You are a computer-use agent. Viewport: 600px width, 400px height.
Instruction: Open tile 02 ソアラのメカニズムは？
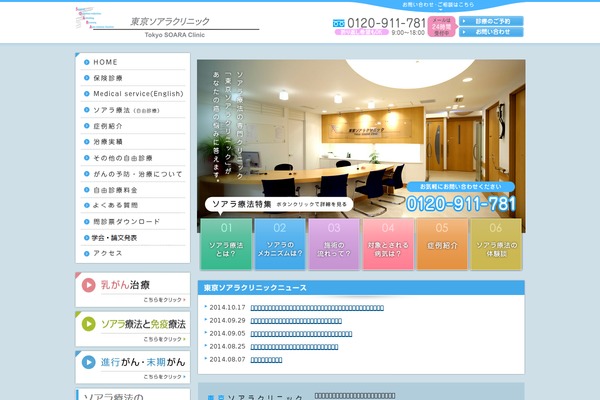(x=280, y=244)
